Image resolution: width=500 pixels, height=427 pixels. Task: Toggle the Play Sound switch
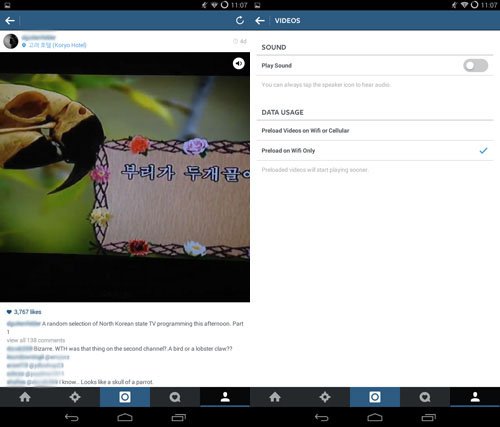coord(476,66)
